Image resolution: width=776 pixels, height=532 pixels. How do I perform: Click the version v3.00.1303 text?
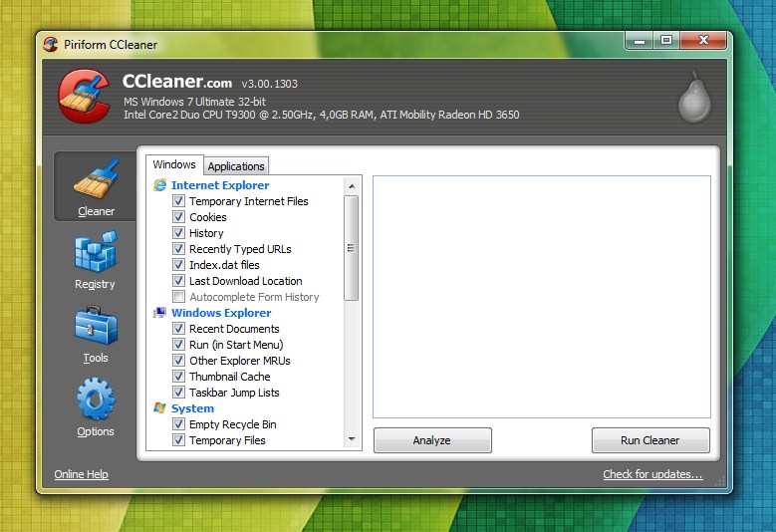pyautogui.click(x=270, y=84)
